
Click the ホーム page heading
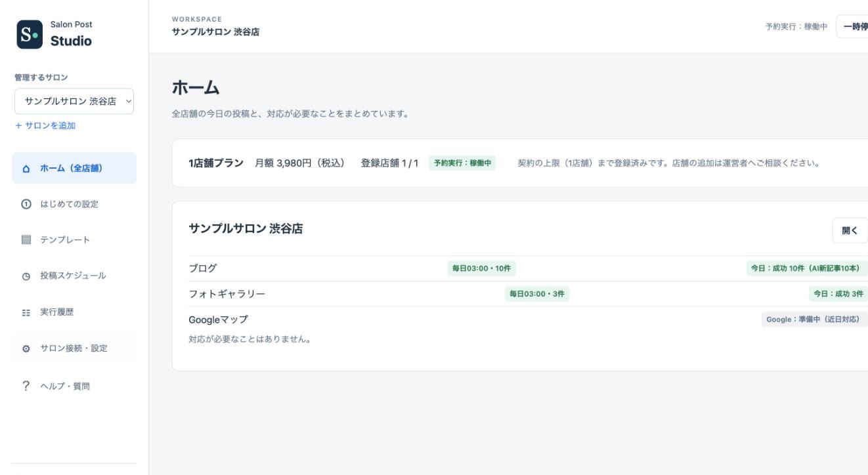(195, 87)
